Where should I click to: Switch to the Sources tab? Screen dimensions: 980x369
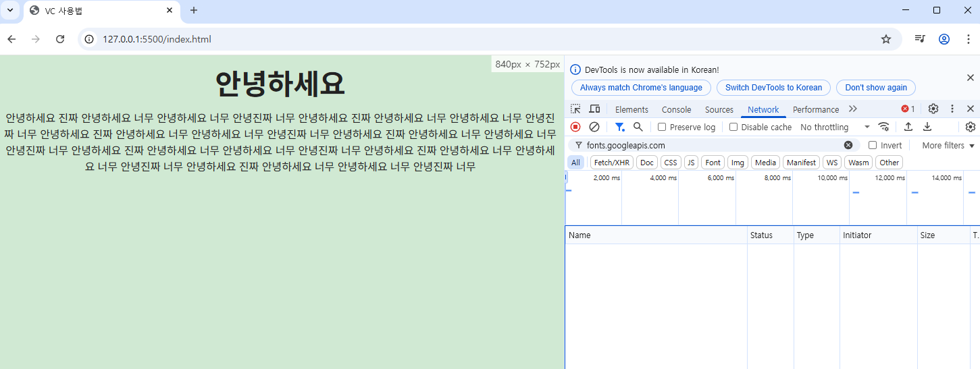coord(719,109)
